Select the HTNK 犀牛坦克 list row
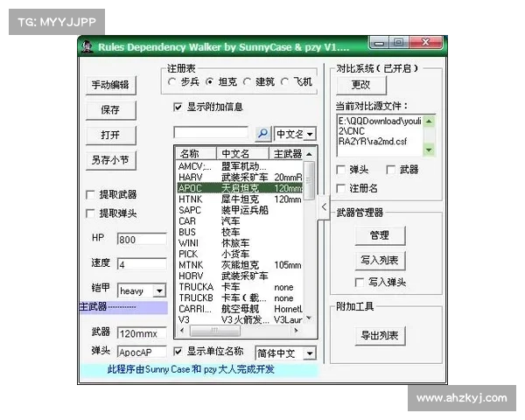 238,199
